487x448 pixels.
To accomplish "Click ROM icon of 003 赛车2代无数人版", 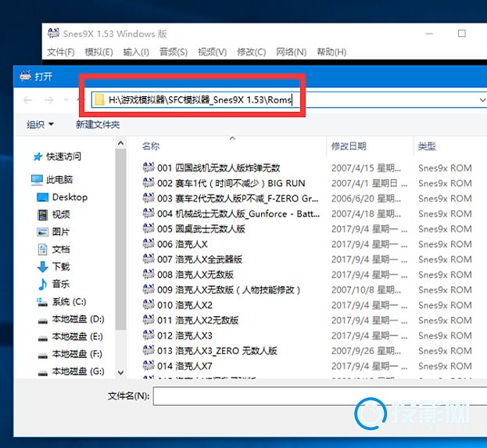I will 149,198.
